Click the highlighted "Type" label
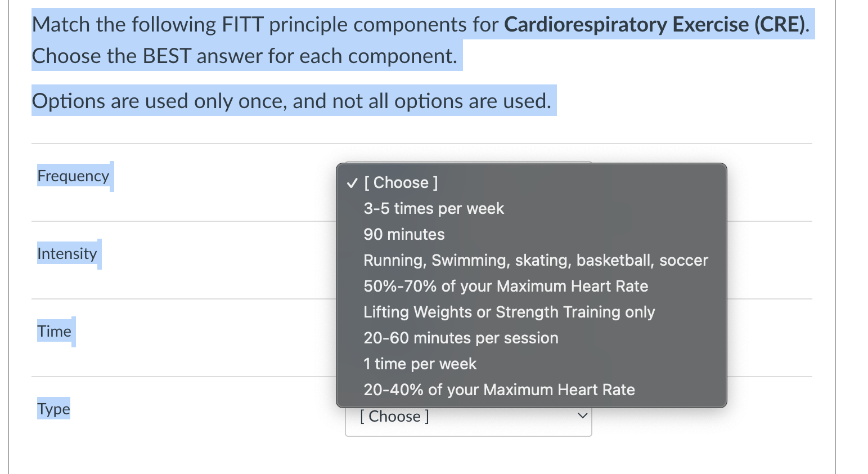The width and height of the screenshot is (868, 474). point(53,409)
